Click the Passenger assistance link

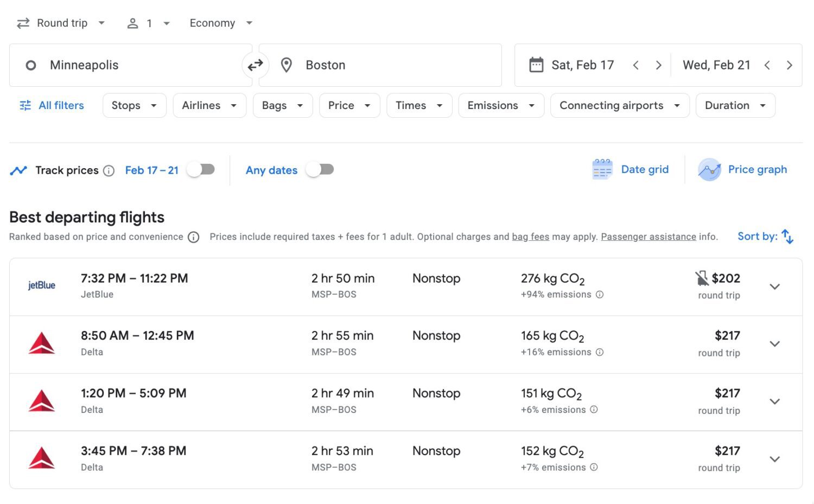[x=648, y=237]
